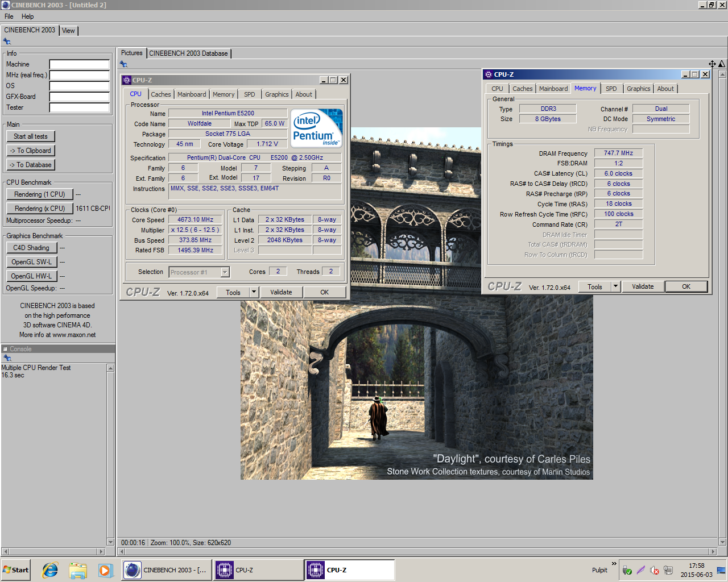Open About tab in CPU-Z CPU window

304,94
